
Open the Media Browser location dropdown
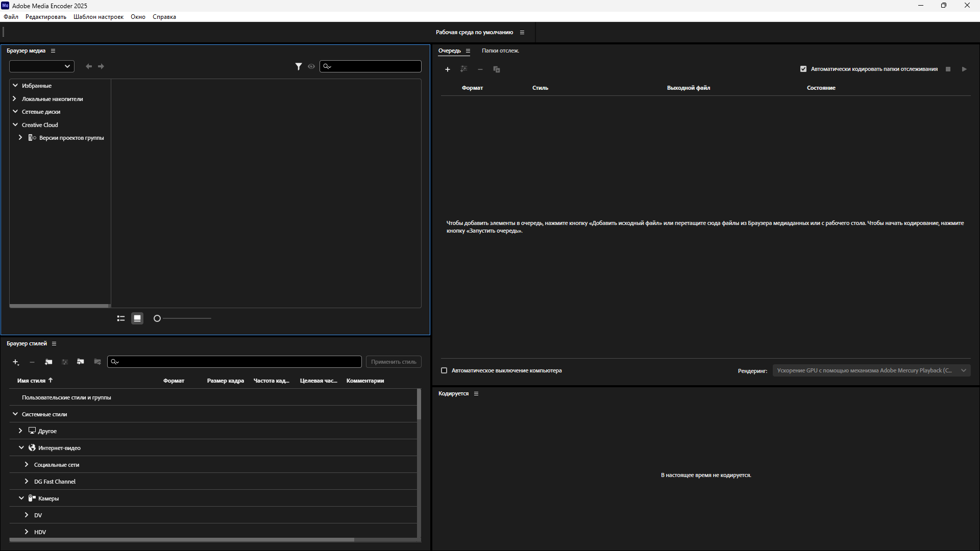click(x=42, y=66)
